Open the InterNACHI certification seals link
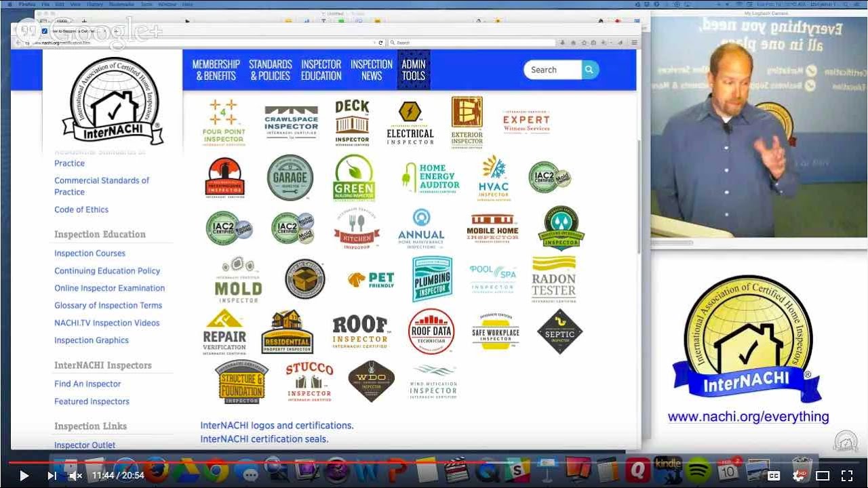Image resolution: width=868 pixels, height=488 pixels. [x=264, y=439]
